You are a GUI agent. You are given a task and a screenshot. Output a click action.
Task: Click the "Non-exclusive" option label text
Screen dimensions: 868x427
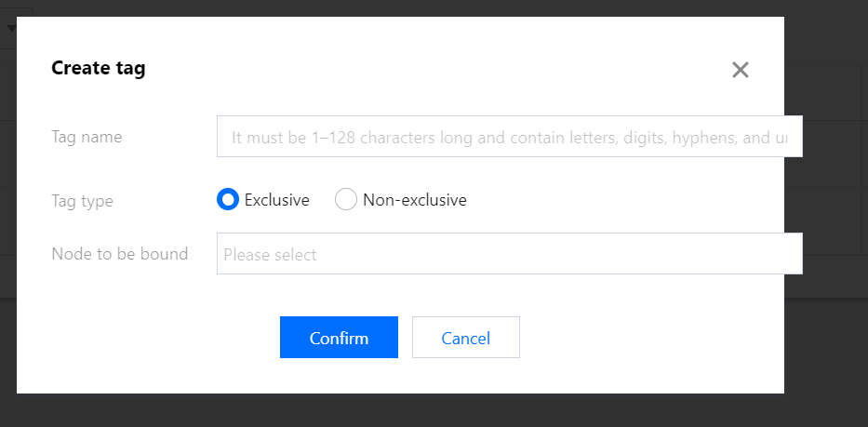pos(414,200)
